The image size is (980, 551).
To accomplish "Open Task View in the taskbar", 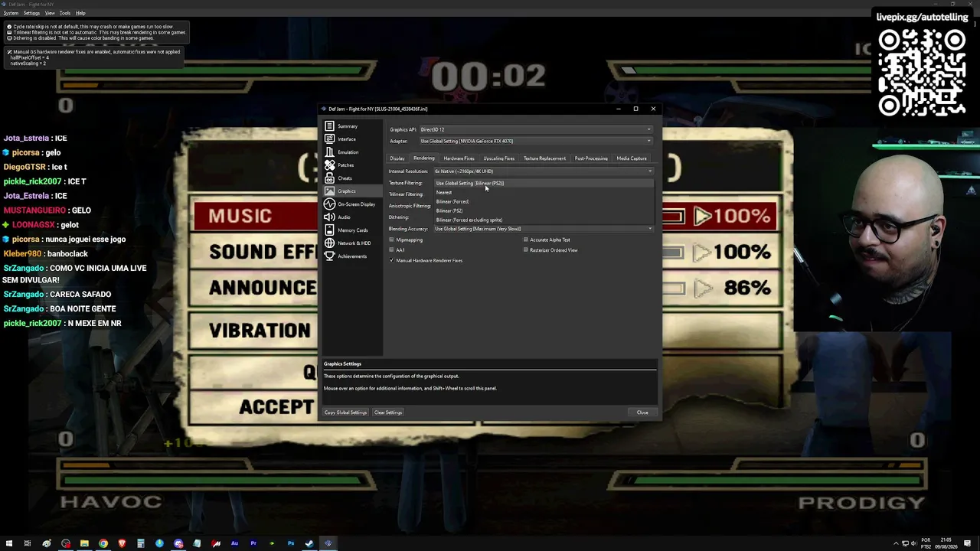I will coord(28,543).
